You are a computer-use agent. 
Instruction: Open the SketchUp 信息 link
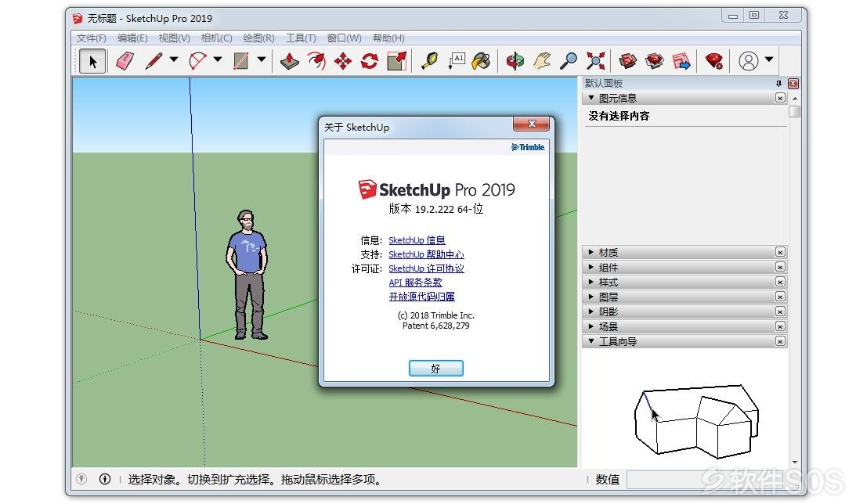coord(417,240)
